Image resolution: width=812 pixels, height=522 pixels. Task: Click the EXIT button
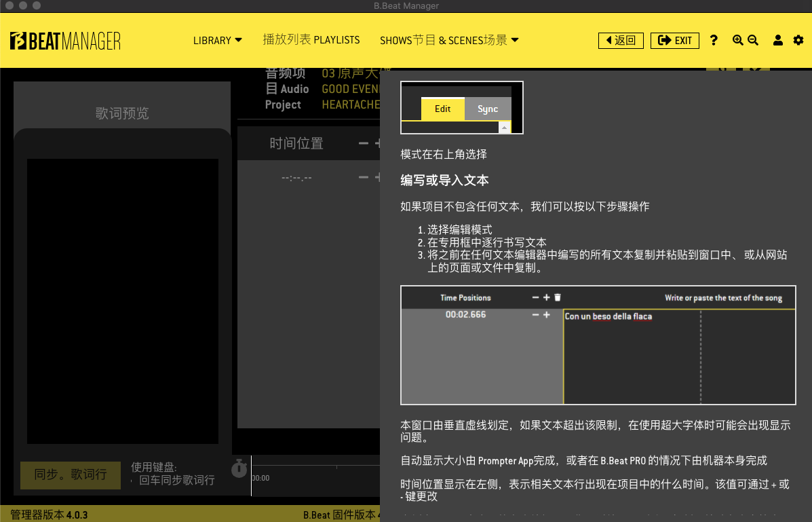point(675,41)
